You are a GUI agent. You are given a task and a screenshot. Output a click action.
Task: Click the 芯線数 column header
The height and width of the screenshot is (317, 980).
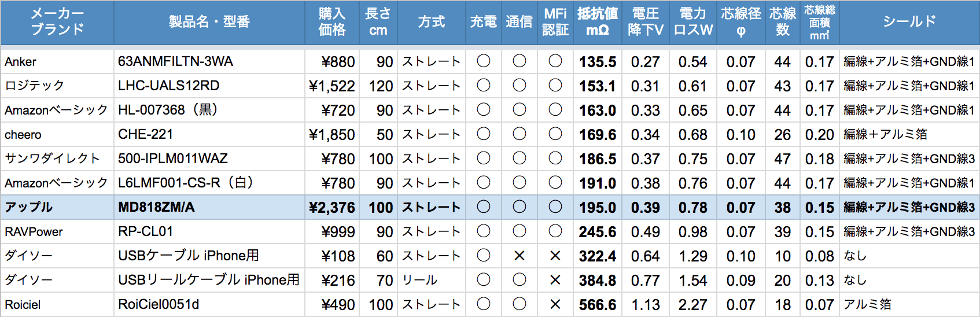[783, 22]
